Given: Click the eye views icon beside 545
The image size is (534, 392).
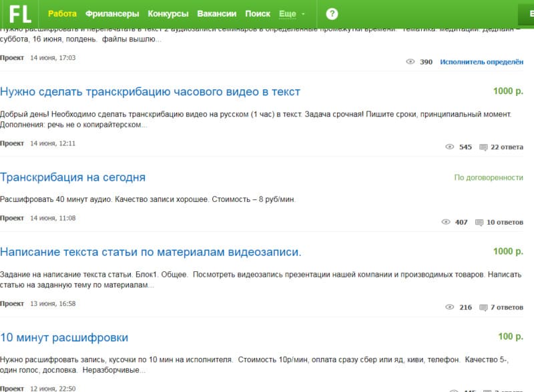Looking at the screenshot, I should tap(449, 147).
